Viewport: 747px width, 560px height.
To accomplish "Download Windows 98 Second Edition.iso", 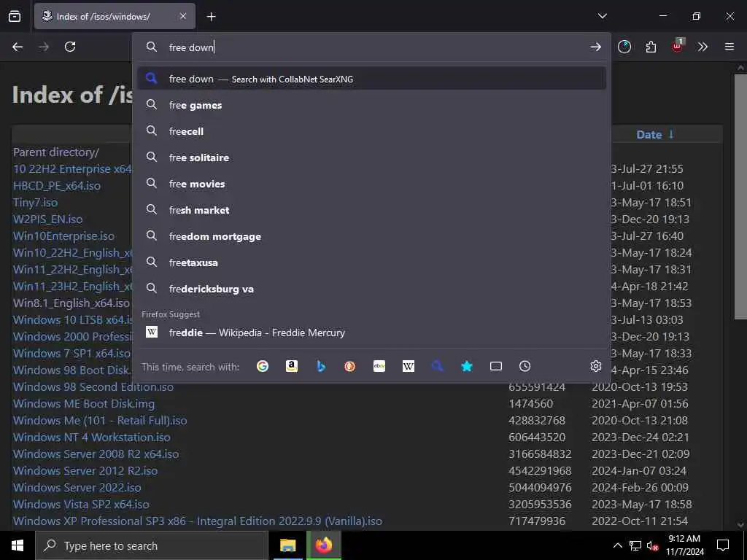I will point(93,386).
